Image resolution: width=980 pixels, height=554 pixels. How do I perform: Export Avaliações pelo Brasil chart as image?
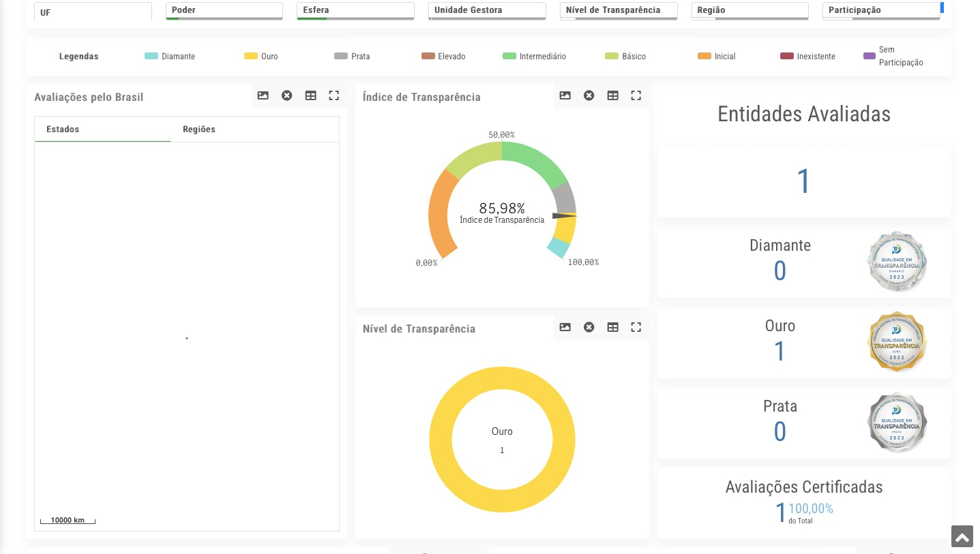point(263,96)
